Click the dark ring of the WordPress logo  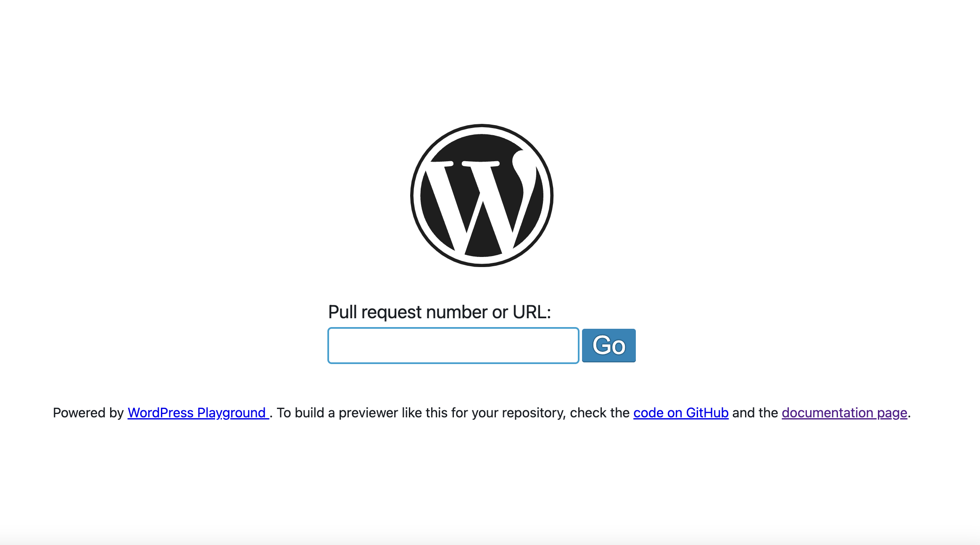[482, 126]
